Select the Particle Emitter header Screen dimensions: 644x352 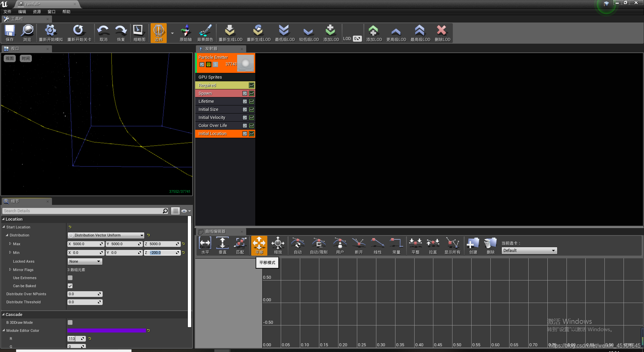pos(226,63)
